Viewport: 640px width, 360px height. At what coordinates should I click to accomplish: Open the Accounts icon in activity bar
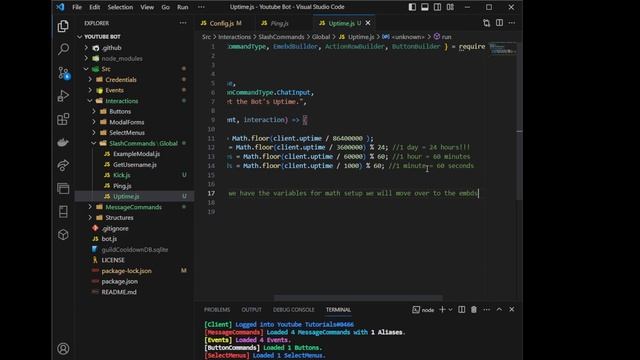tap(63, 349)
